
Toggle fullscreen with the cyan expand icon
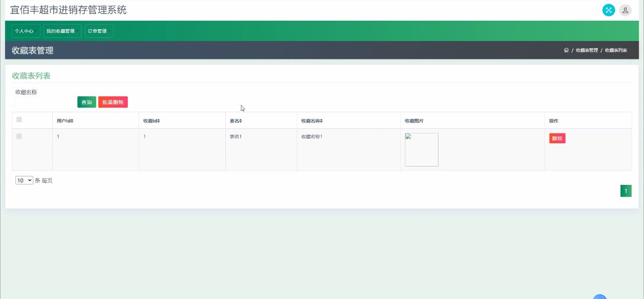coord(609,10)
